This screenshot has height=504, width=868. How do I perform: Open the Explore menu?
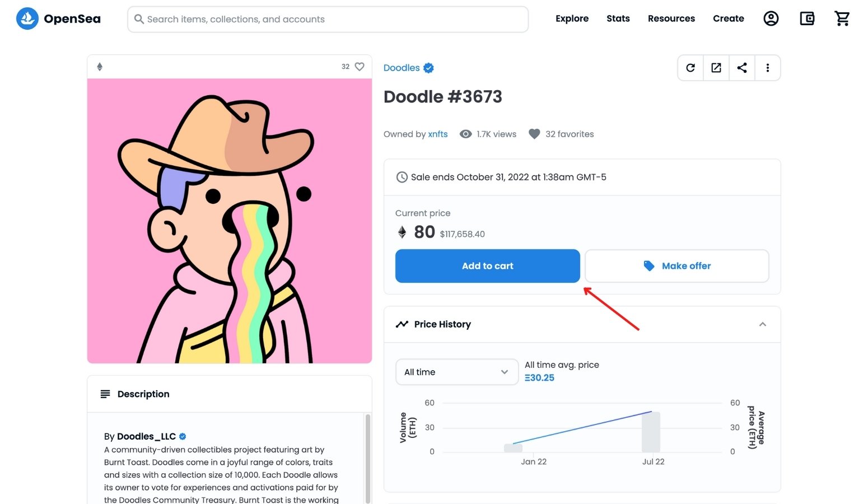click(x=572, y=18)
